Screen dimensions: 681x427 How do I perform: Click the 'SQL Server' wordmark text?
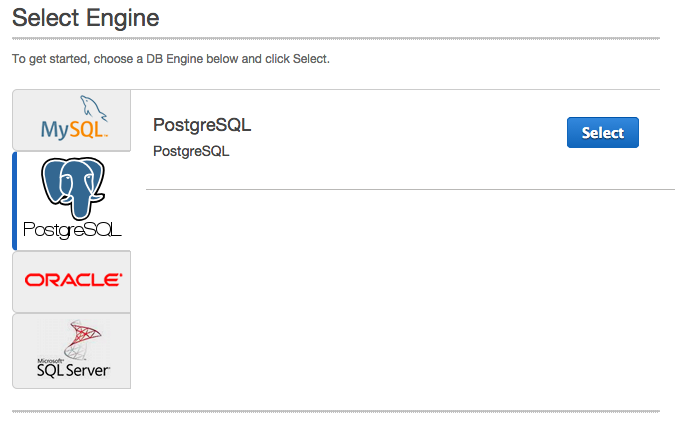pos(72,371)
